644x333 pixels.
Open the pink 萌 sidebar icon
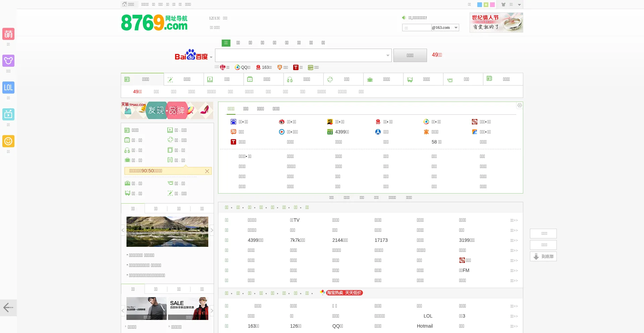point(8,34)
